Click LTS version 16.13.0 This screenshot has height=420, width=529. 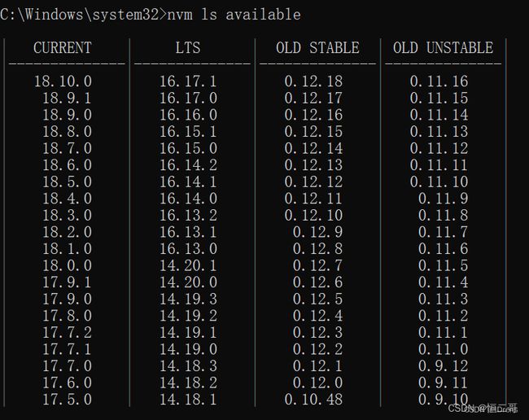(188, 248)
